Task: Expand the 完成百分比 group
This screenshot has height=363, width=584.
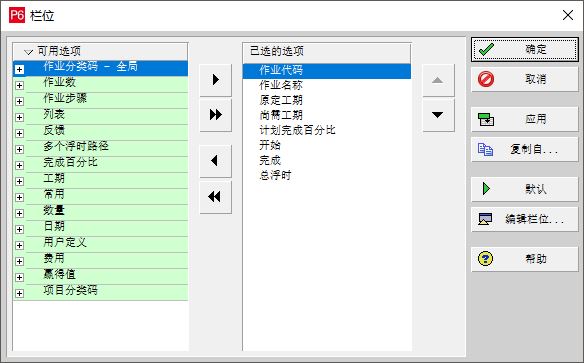Action: [19, 165]
